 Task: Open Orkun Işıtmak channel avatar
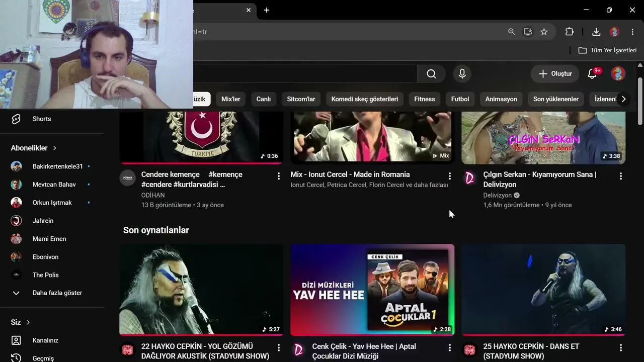(x=17, y=203)
